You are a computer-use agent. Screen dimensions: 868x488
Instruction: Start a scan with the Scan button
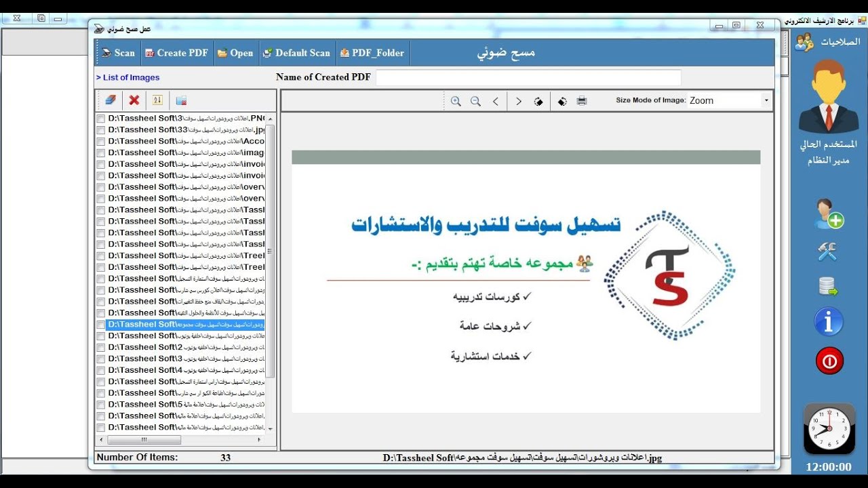coord(118,53)
